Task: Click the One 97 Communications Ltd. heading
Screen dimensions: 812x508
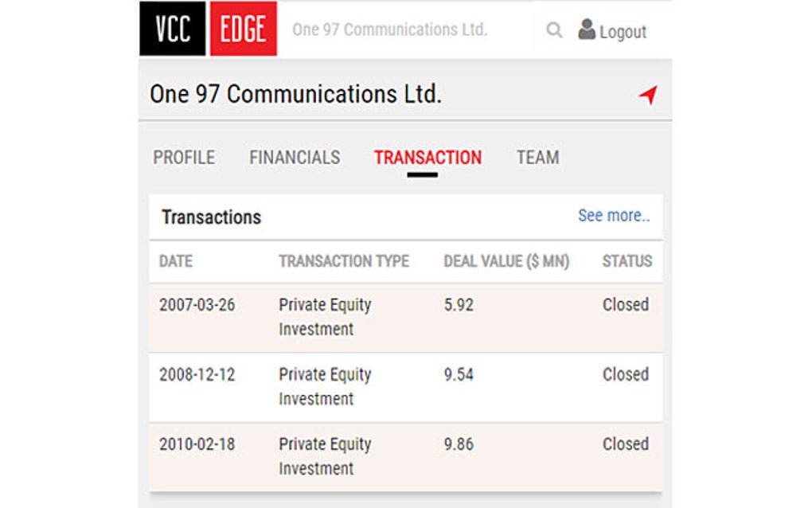Action: 295,95
